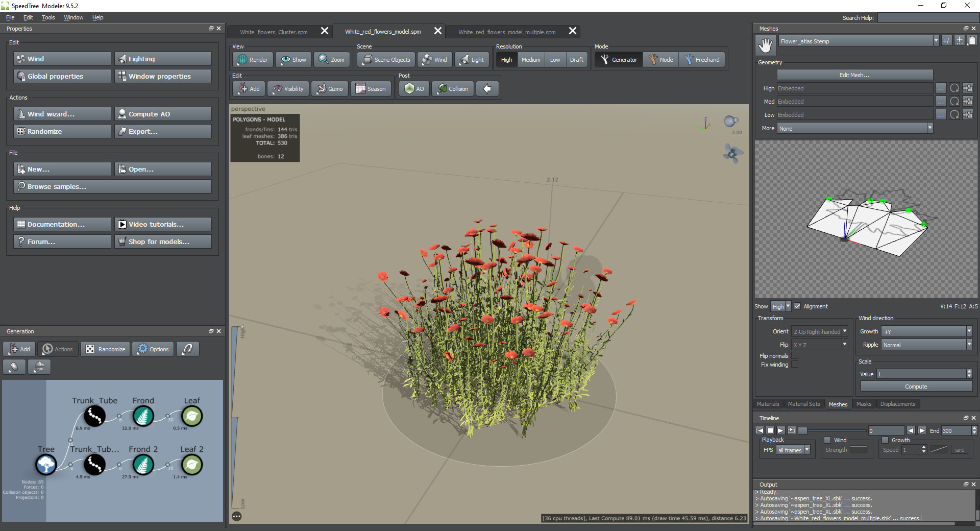Open the Flower_atlas Stemp mesh dropdown
This screenshot has height=531, width=980.
click(x=859, y=41)
